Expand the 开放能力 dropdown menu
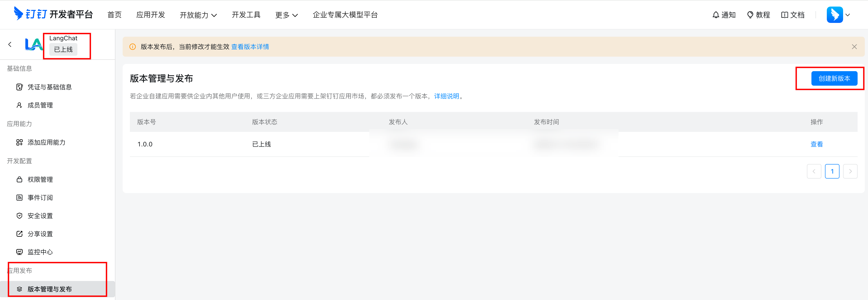 198,15
